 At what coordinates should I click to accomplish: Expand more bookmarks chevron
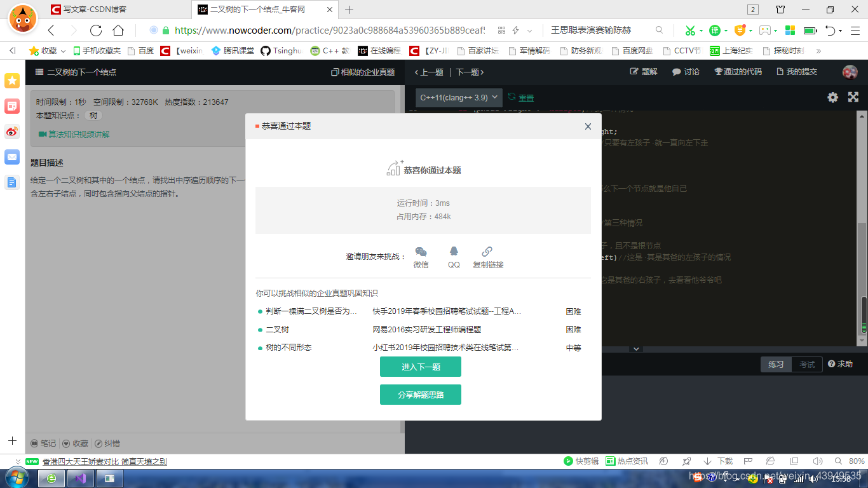tap(818, 51)
